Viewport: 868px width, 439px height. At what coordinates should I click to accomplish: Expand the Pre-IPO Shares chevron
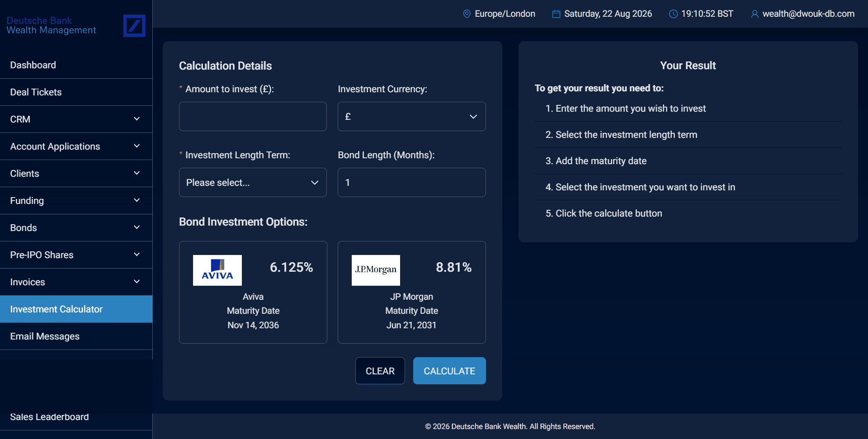tap(137, 255)
